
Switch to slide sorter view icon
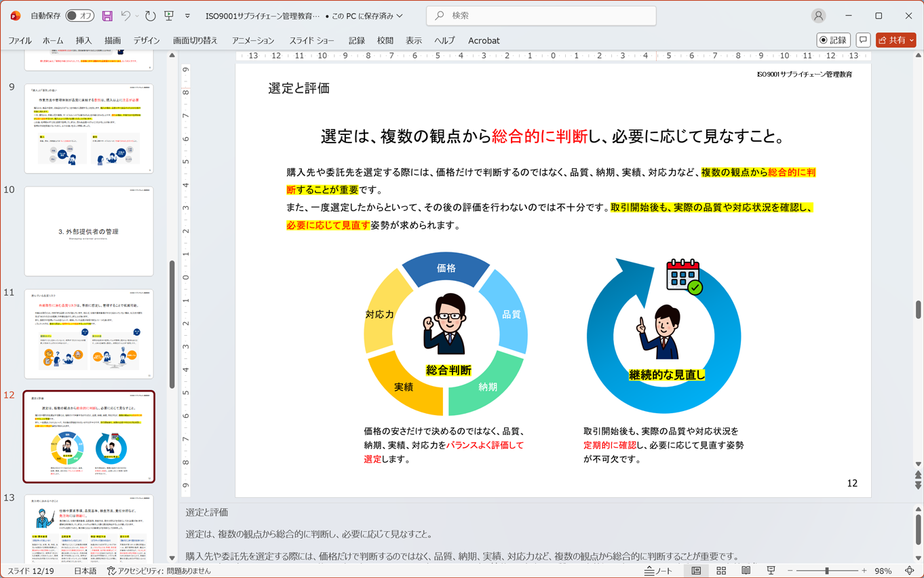click(x=722, y=571)
